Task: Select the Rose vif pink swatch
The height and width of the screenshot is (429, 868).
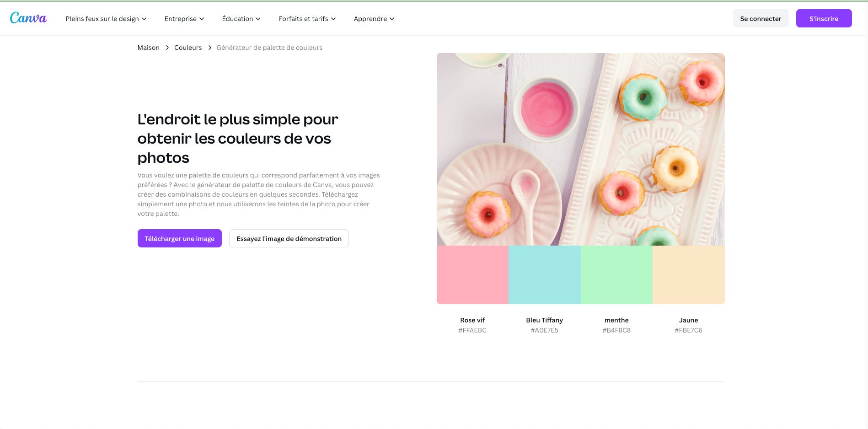Action: coord(472,275)
